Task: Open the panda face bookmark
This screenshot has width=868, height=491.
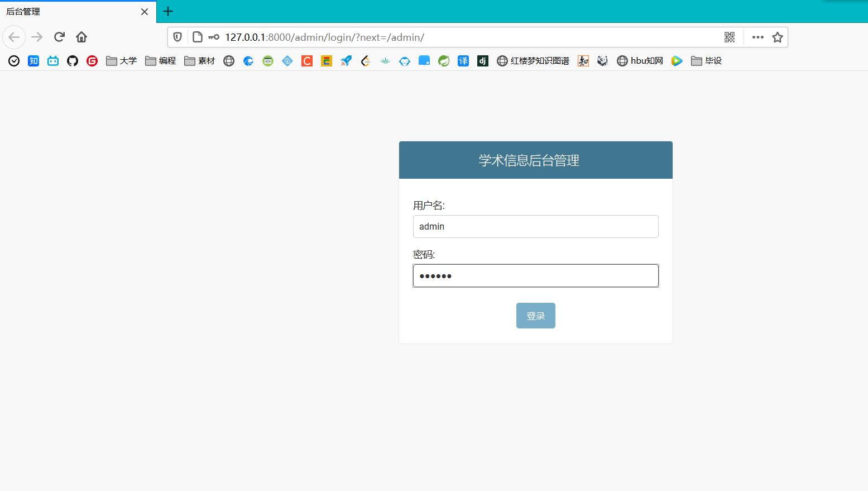Action: point(602,61)
